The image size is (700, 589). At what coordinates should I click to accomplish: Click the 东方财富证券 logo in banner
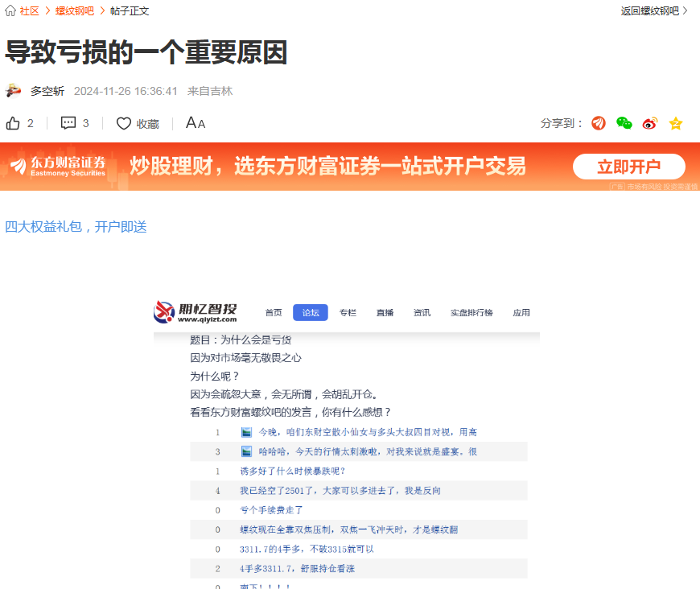point(58,166)
